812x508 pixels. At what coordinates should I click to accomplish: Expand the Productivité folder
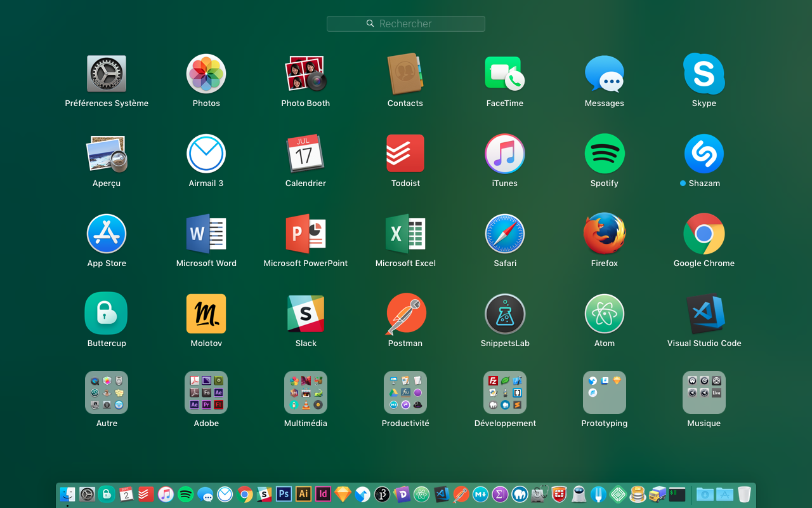tap(405, 393)
